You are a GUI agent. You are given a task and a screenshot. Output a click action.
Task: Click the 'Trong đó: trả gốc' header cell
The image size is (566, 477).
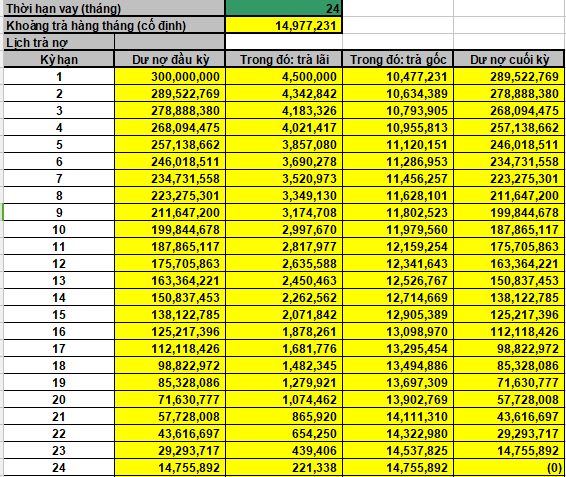point(398,59)
